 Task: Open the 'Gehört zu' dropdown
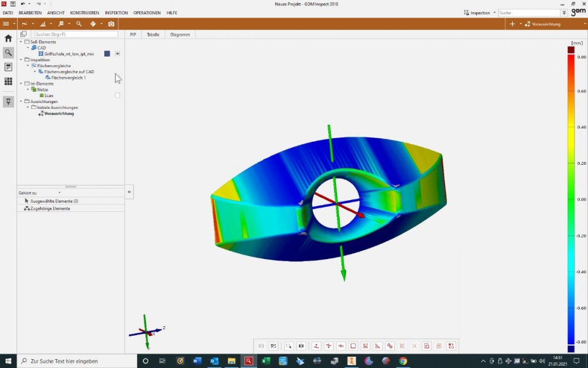pyautogui.click(x=59, y=193)
